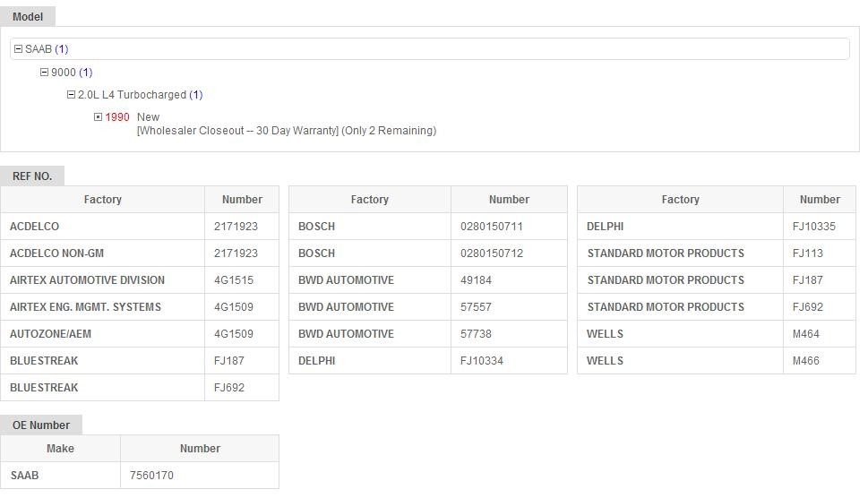868x498 pixels.
Task: Select the 1990 year link
Action: pyautogui.click(x=117, y=117)
